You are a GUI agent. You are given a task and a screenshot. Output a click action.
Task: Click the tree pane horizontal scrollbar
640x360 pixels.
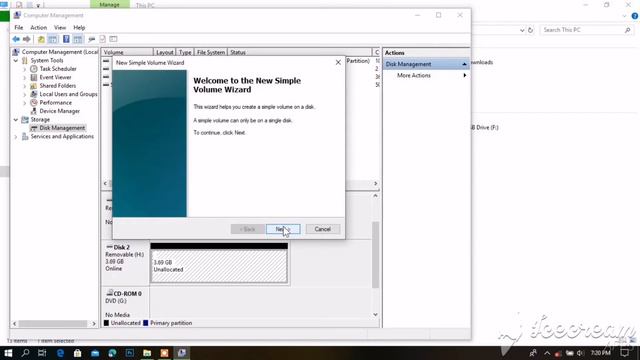coord(54,324)
